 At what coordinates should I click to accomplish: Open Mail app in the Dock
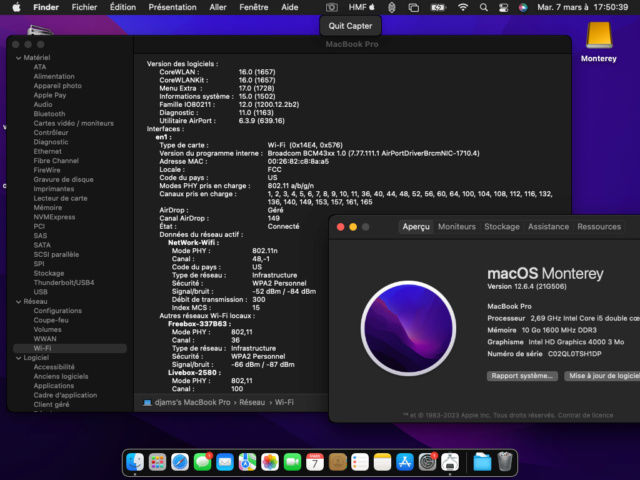[225, 462]
